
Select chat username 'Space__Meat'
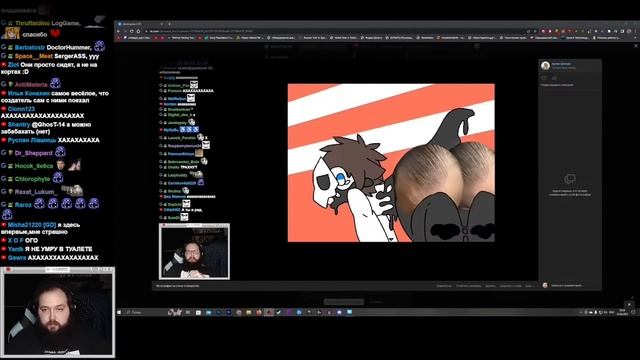[34, 56]
